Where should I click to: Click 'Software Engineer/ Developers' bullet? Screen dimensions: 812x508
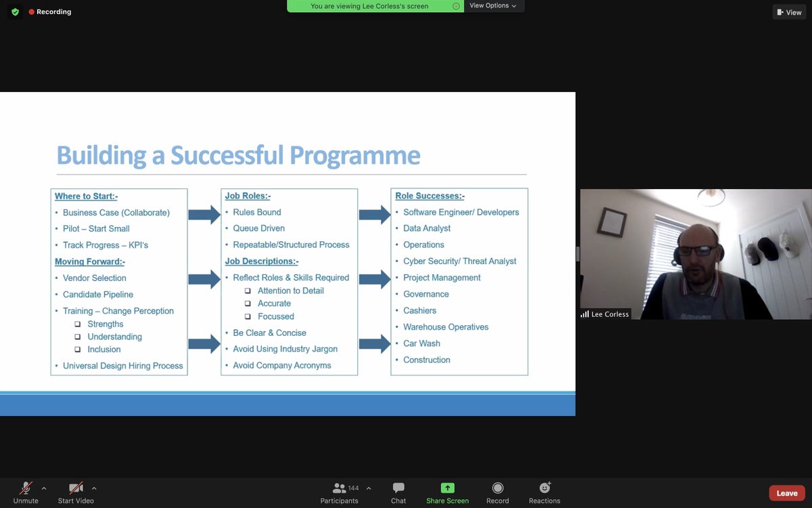tap(461, 212)
